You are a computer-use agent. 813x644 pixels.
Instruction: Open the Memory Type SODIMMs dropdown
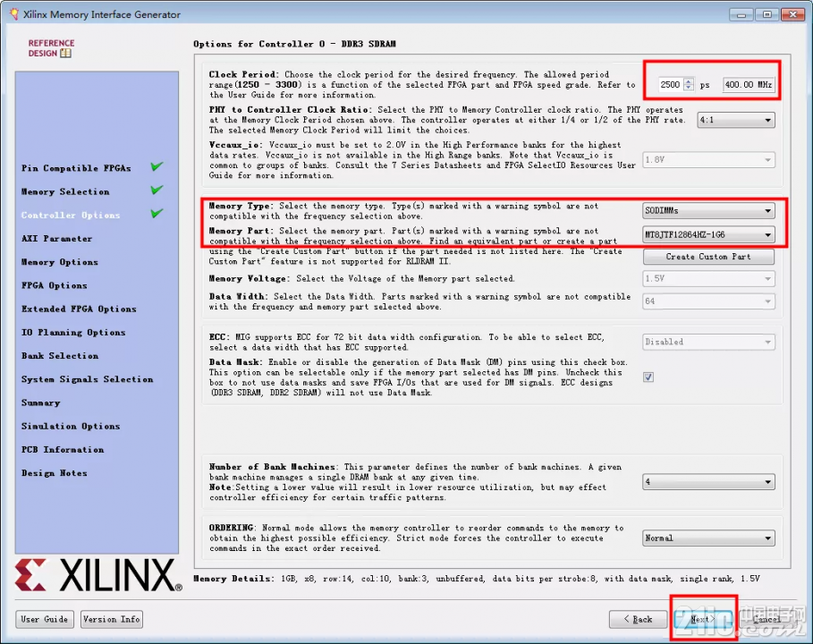pyautogui.click(x=708, y=210)
